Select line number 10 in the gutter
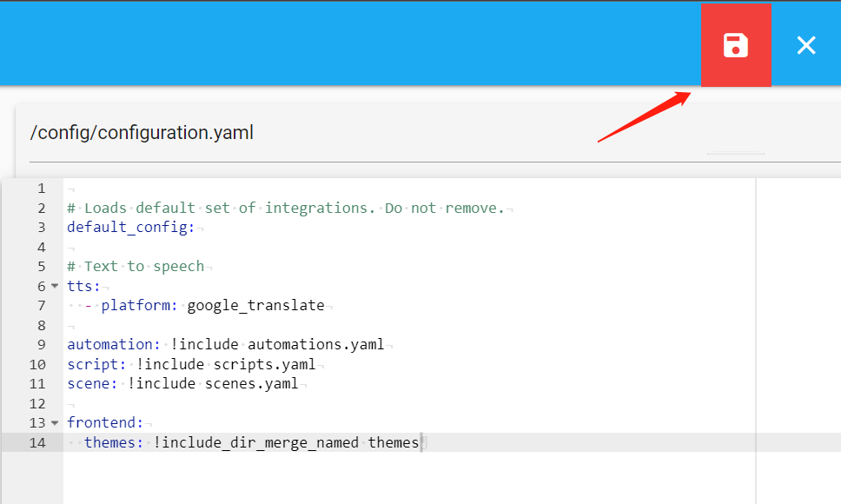Screen dimensions: 841x504 tap(37, 365)
